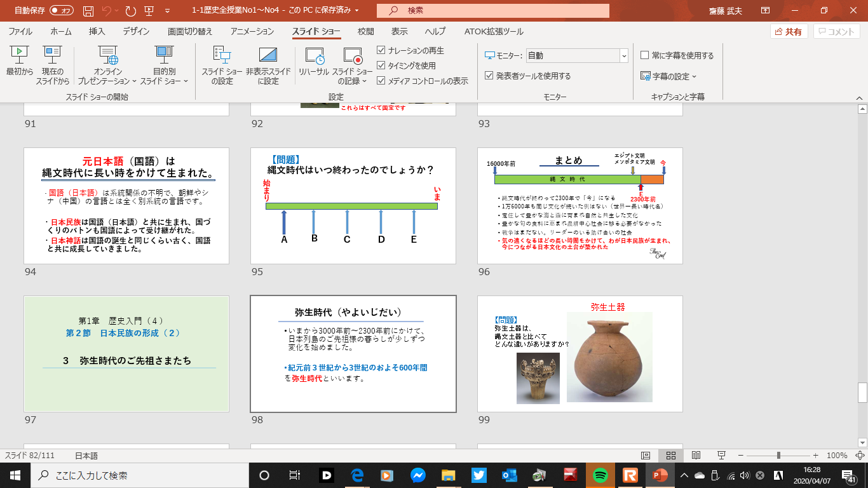Select slide 98 弥生時代 thumbnail

tap(353, 354)
